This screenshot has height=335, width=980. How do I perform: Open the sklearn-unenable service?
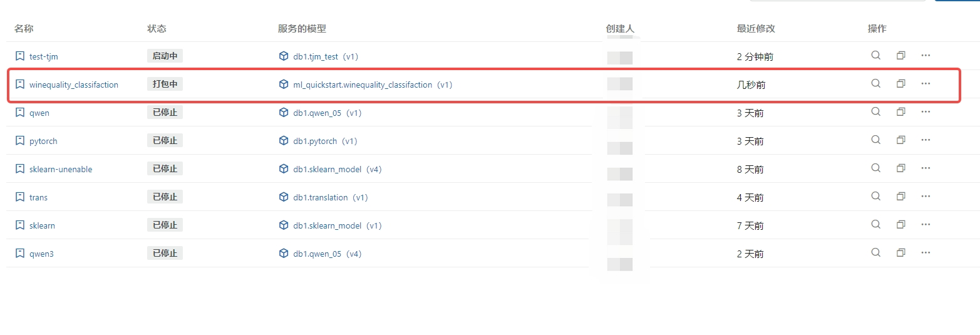tap(61, 169)
